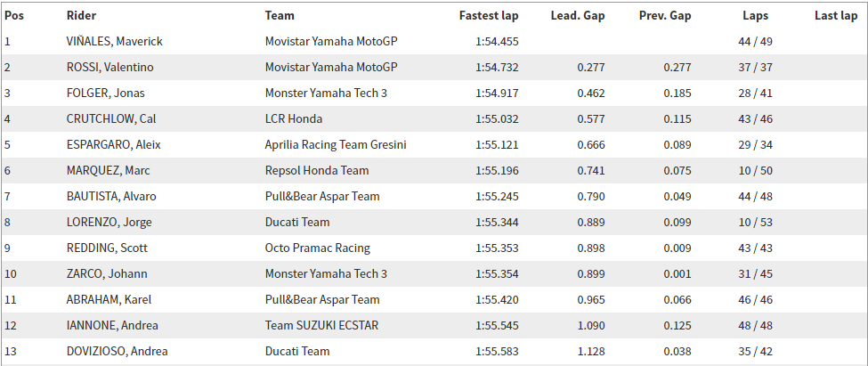Click the Rider column header
868x366 pixels.
81,15
